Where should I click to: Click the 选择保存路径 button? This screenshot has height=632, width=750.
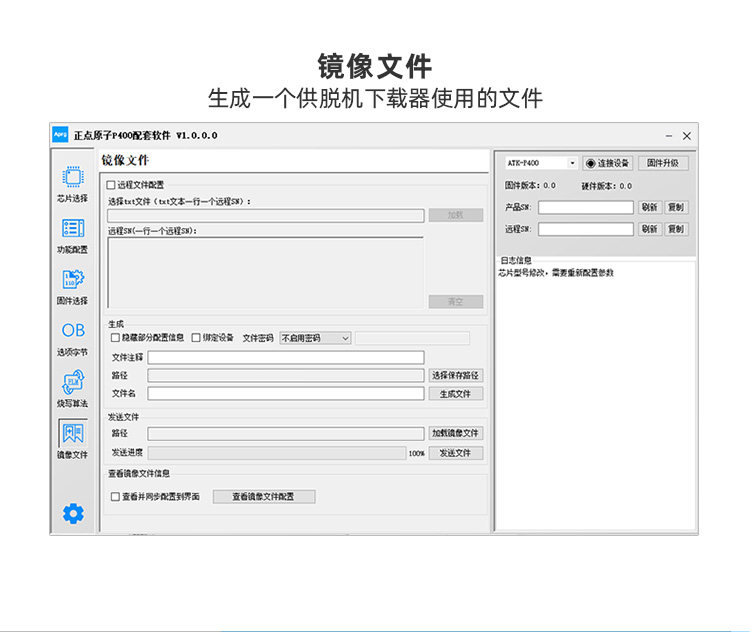tap(456, 376)
